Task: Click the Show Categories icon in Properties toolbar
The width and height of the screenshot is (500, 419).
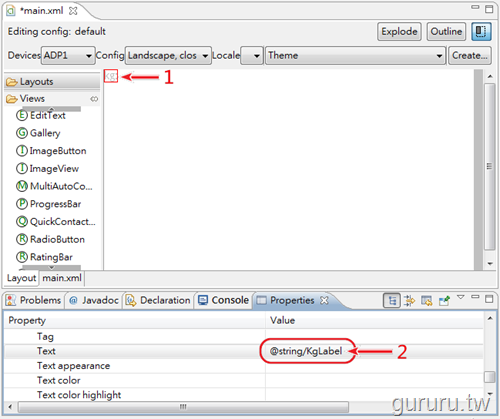Action: 392,301
